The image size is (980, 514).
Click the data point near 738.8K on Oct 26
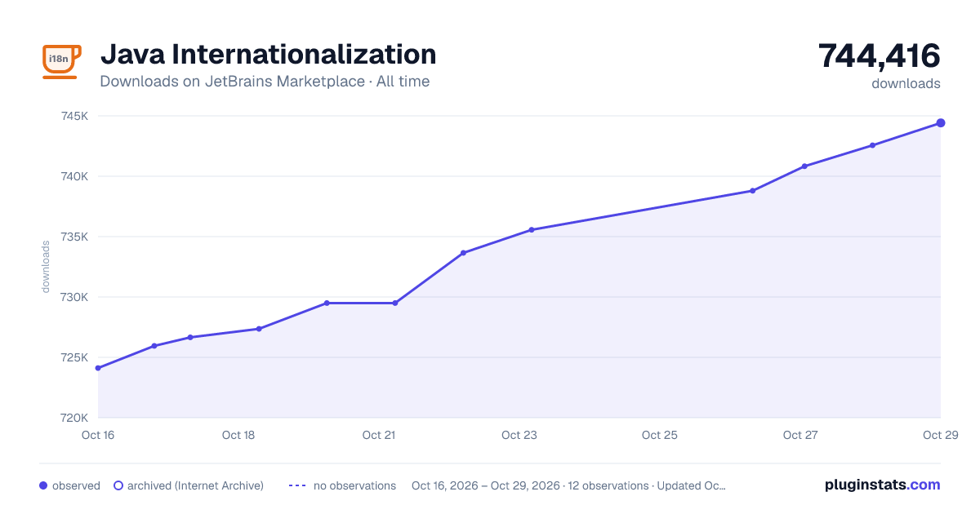[752, 191]
